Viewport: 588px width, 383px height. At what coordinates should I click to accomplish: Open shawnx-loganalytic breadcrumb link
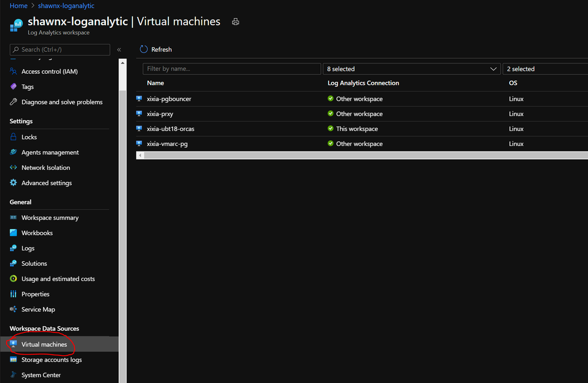point(66,6)
